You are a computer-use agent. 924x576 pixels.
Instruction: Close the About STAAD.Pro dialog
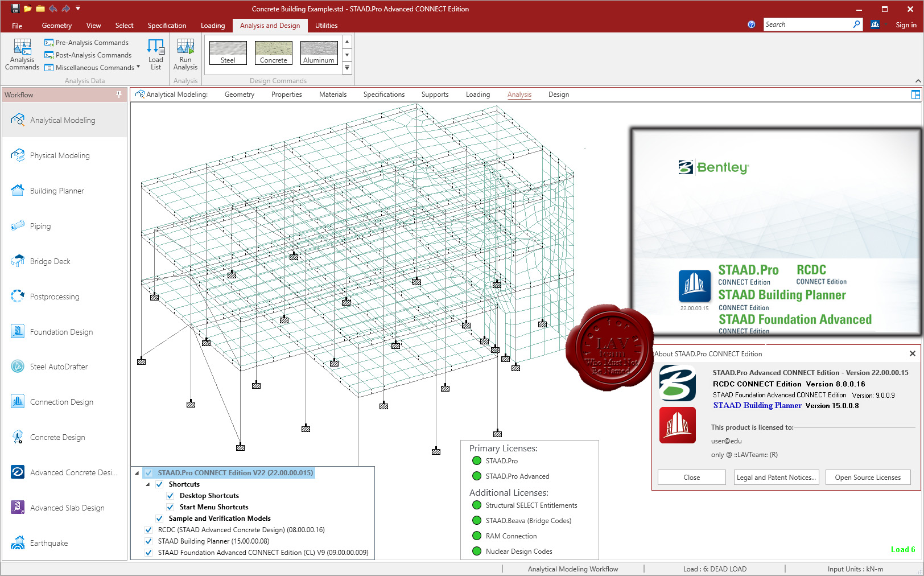913,353
